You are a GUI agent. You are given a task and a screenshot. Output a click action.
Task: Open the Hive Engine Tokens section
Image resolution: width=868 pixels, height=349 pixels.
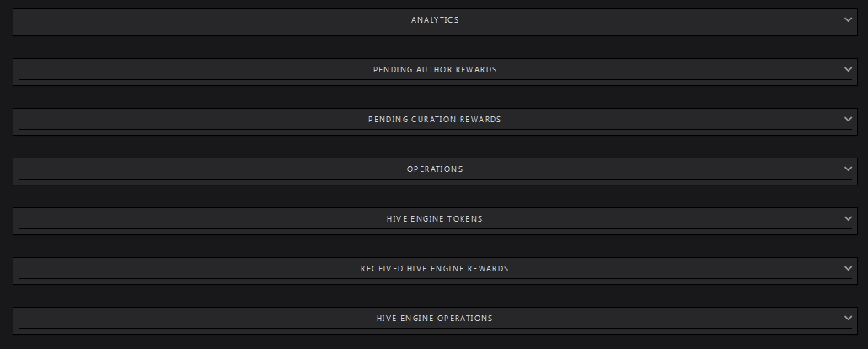(435, 222)
